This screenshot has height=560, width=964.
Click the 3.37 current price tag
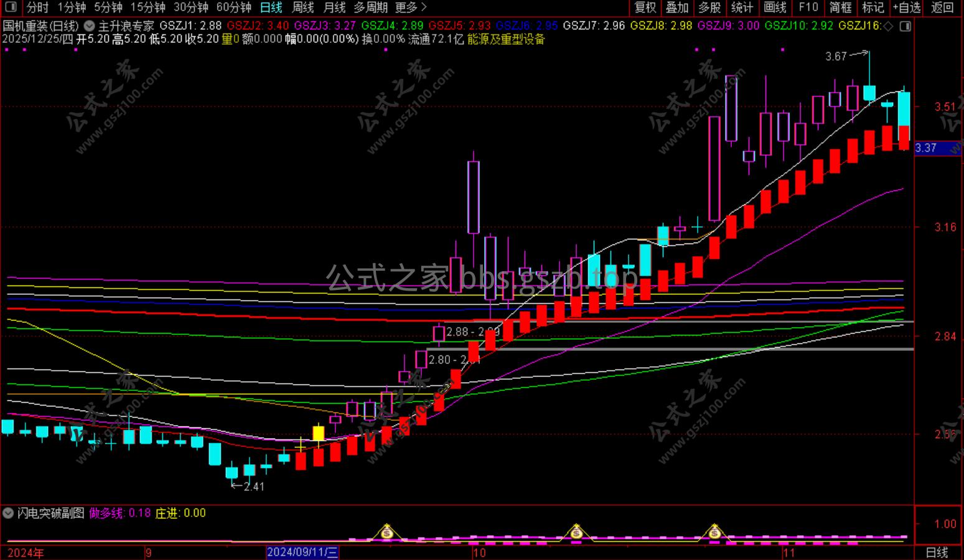coord(938,148)
